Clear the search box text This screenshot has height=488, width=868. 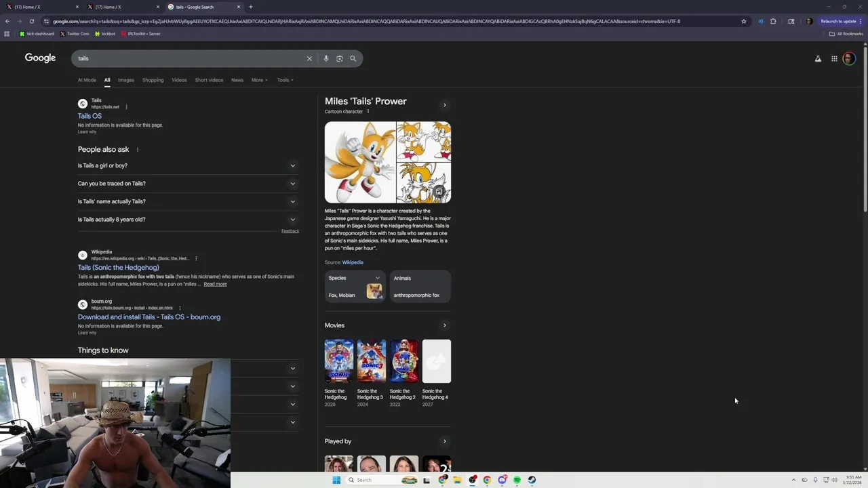309,58
